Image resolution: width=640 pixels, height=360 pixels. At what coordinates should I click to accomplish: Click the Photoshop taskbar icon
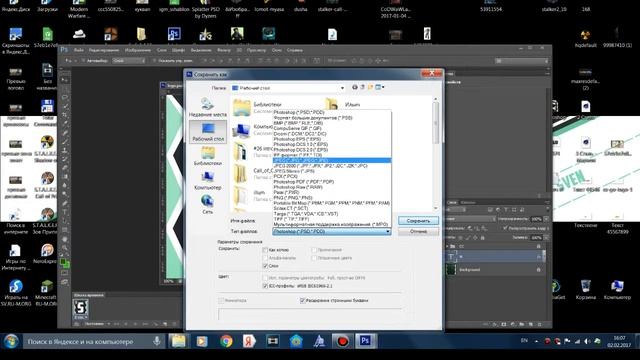(x=365, y=341)
